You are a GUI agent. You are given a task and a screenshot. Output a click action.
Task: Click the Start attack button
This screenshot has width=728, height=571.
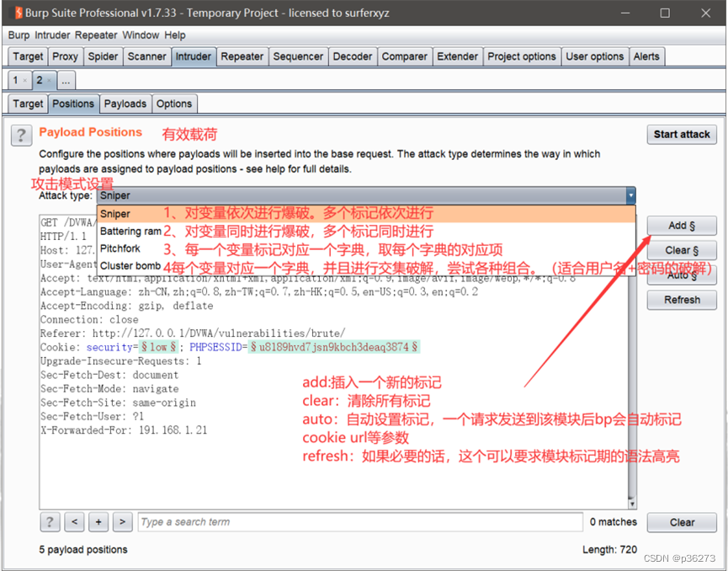click(682, 134)
